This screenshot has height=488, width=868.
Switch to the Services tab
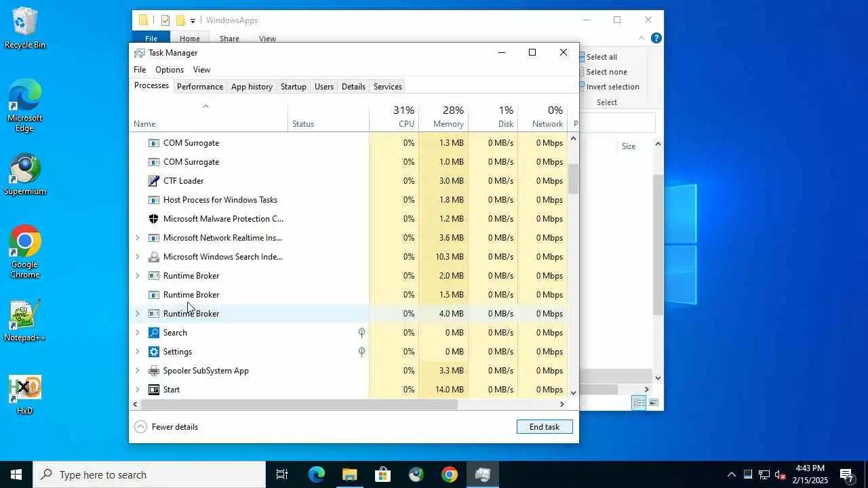point(388,87)
